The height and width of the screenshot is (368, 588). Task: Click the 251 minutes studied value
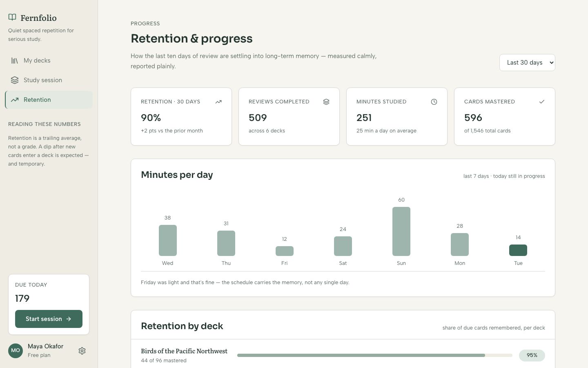click(x=364, y=118)
